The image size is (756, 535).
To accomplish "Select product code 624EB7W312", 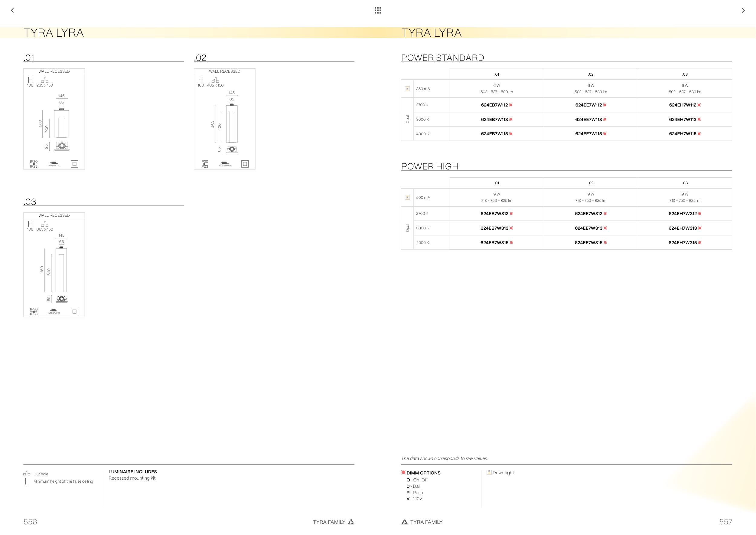I will (494, 214).
